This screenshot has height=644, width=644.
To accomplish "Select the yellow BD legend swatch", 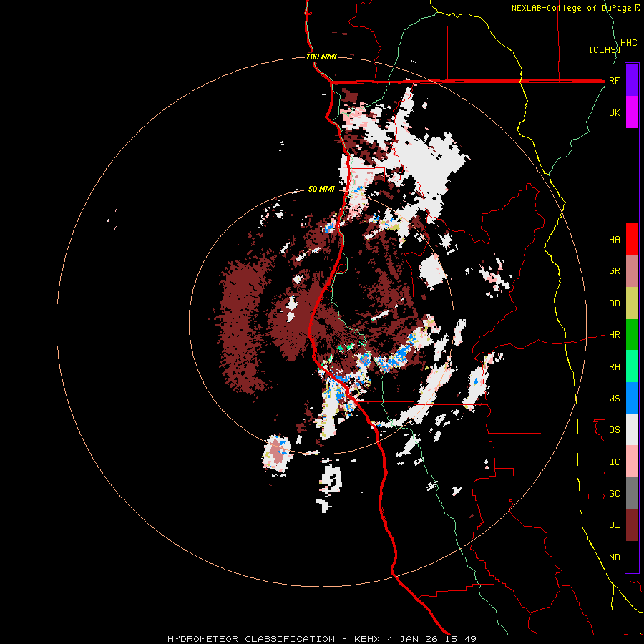I will pyautogui.click(x=632, y=303).
